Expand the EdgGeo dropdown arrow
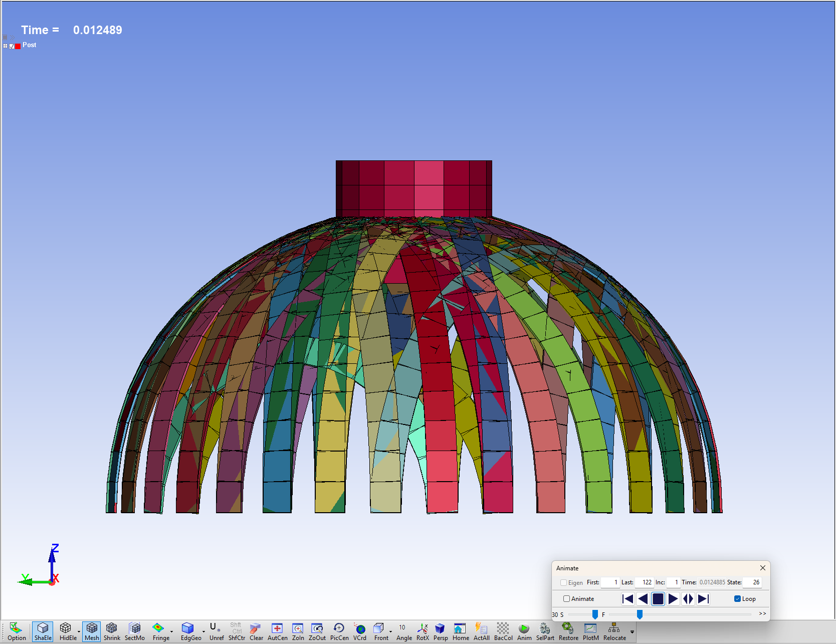 (x=203, y=631)
